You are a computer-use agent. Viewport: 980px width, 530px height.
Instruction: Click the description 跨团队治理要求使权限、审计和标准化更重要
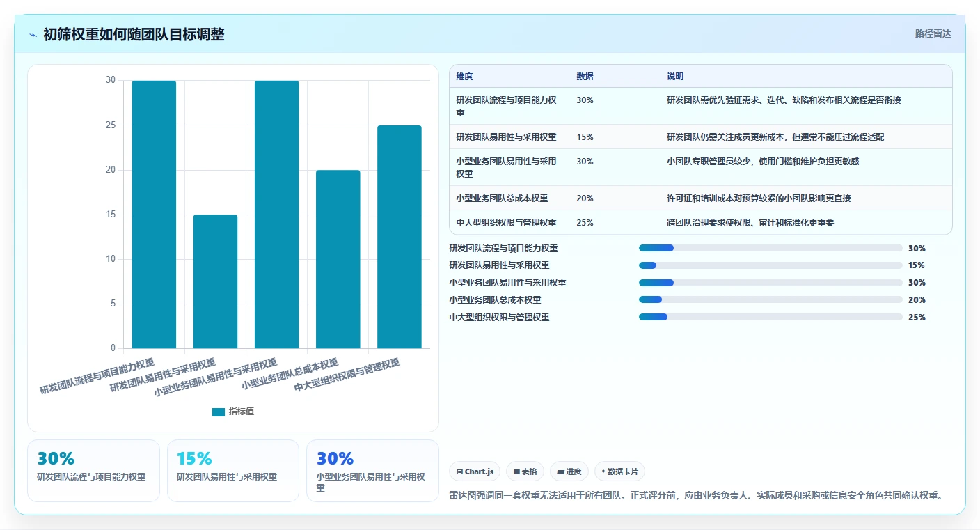coord(750,223)
